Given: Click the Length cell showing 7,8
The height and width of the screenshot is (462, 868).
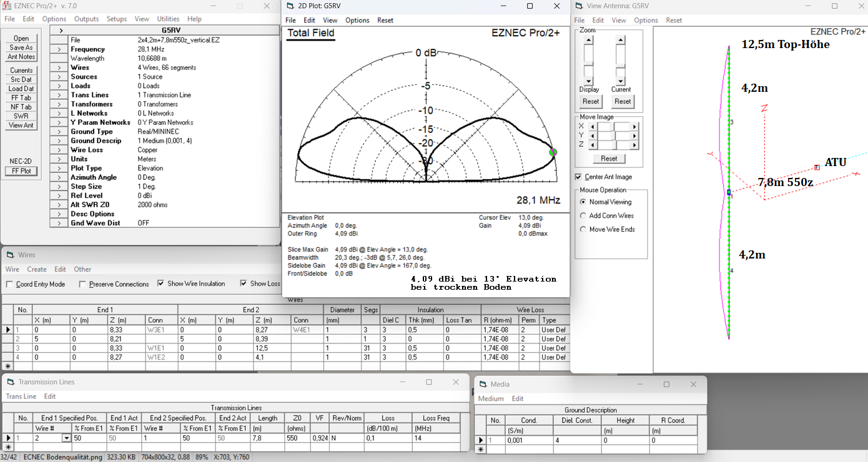Looking at the screenshot, I should pyautogui.click(x=268, y=438).
